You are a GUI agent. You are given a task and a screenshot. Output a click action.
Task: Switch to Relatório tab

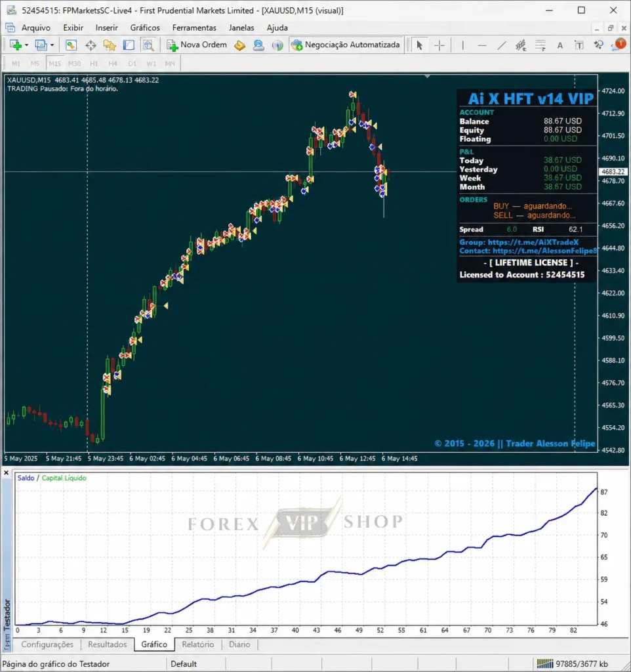click(x=198, y=644)
